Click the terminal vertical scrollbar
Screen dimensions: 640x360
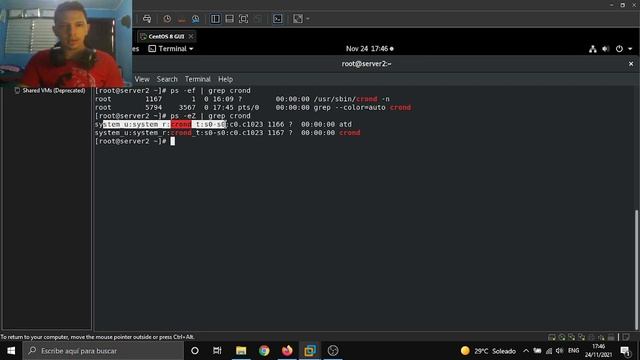coord(636,269)
